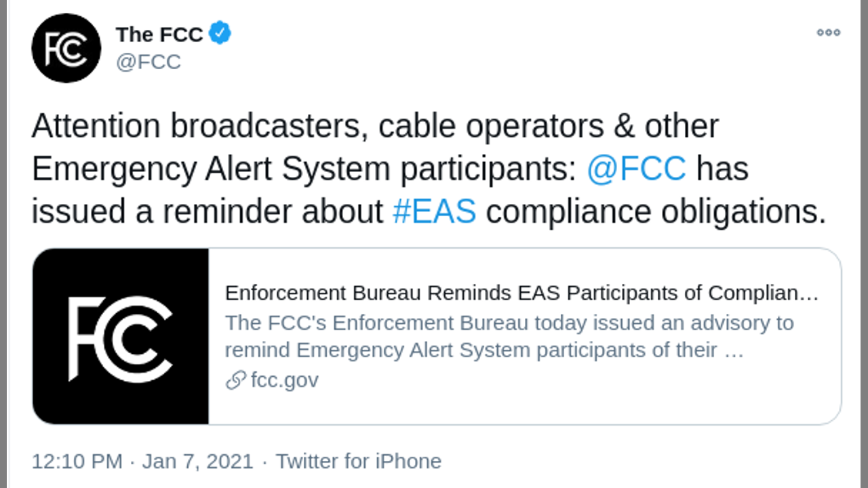Click the Jan 7, 2021 date

coord(197,462)
